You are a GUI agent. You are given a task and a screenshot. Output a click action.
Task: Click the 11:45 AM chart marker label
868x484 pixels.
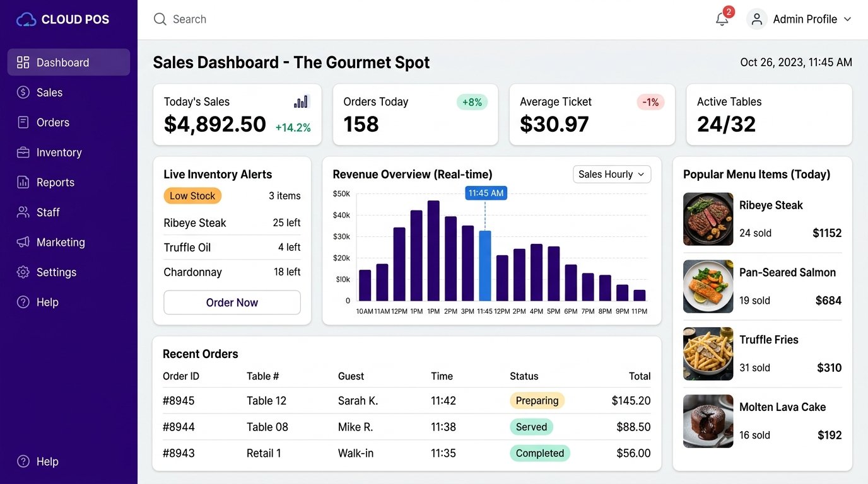coord(486,193)
